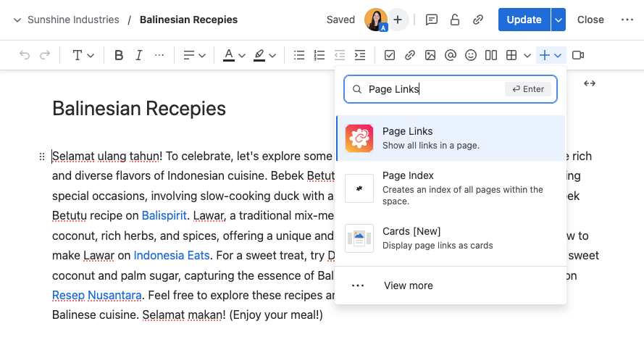This screenshot has height=350, width=644.
Task: Click the Update button
Action: pyautogui.click(x=524, y=20)
